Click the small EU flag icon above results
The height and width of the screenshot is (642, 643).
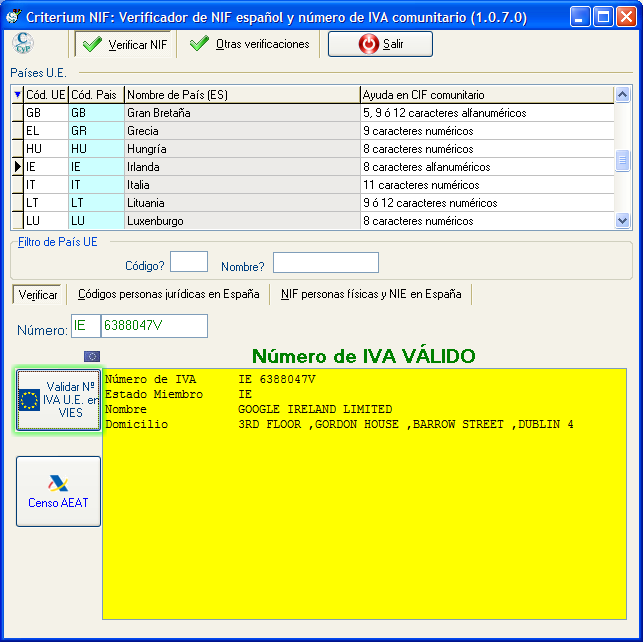pos(92,356)
